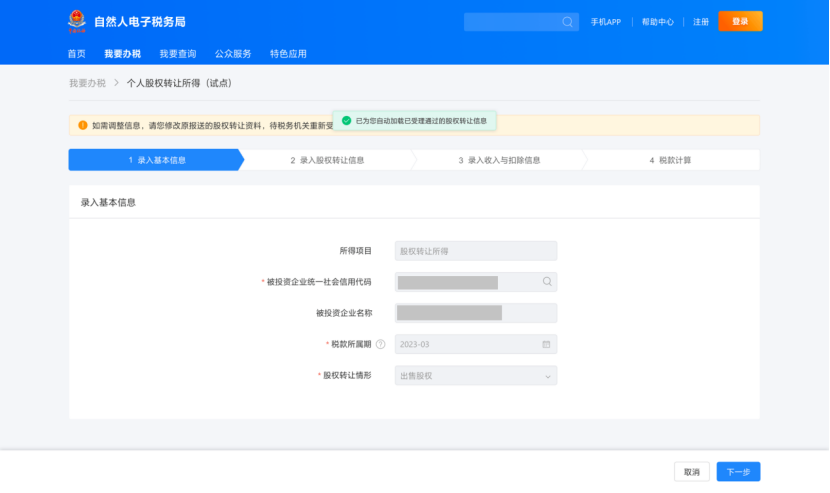This screenshot has width=830, height=493.
Task: Click help question mark beside 税款所属期
Action: tap(381, 344)
